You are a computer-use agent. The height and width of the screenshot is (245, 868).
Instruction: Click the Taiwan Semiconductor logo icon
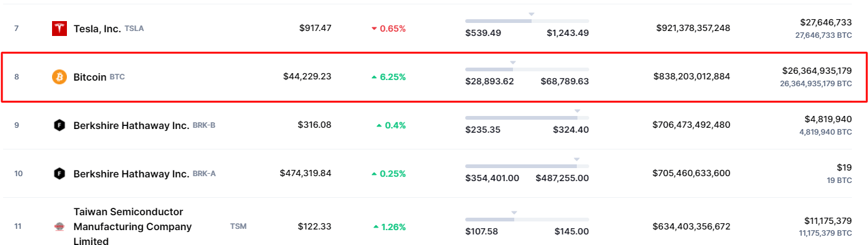59,226
